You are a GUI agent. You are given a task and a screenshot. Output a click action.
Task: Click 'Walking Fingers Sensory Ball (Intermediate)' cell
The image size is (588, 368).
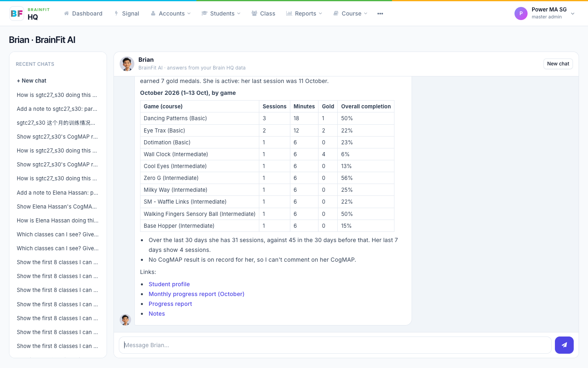[x=200, y=214]
